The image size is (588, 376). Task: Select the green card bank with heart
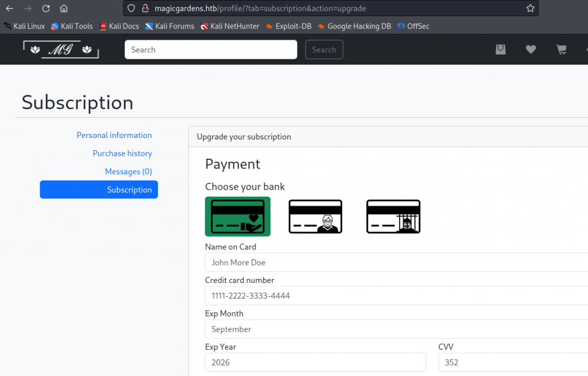click(x=238, y=217)
